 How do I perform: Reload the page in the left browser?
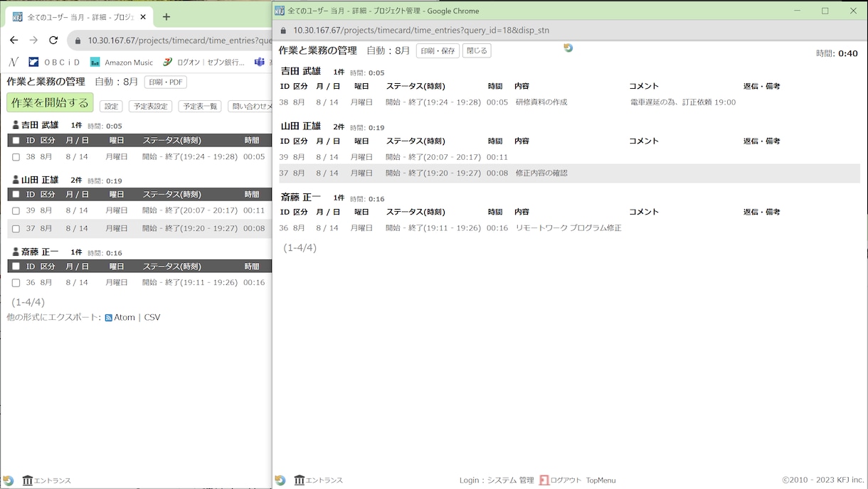[53, 41]
